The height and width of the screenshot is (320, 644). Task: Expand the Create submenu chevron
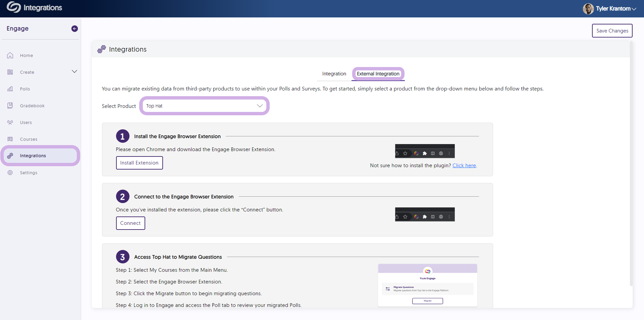[x=74, y=71]
